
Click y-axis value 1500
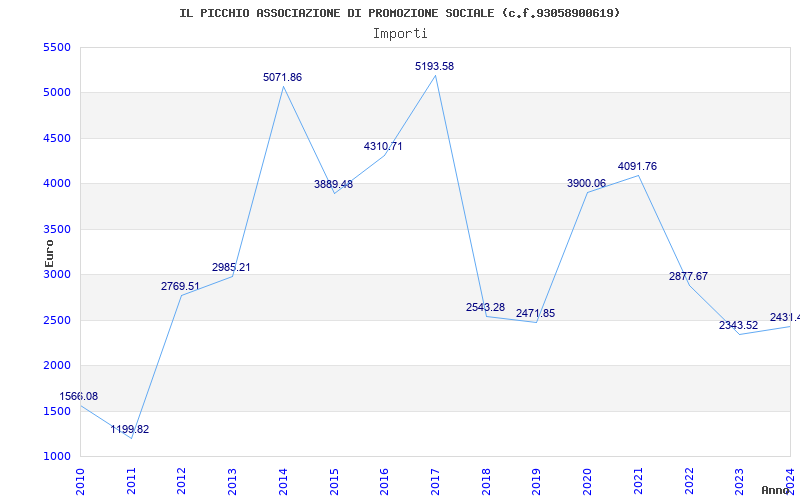click(58, 411)
